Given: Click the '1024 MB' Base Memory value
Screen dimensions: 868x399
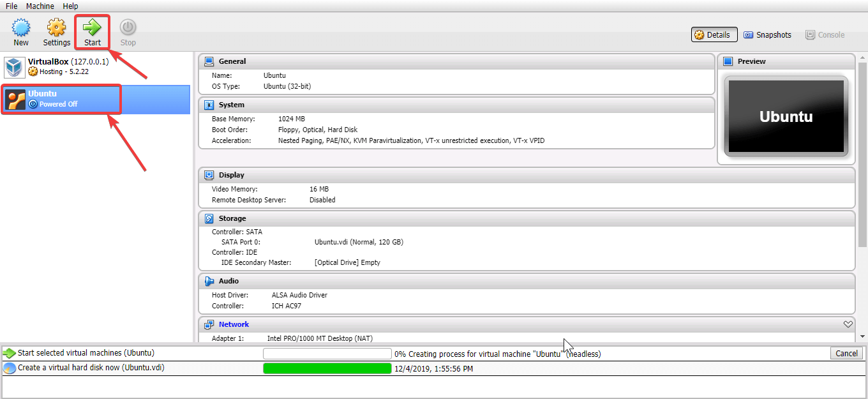Looking at the screenshot, I should [292, 119].
